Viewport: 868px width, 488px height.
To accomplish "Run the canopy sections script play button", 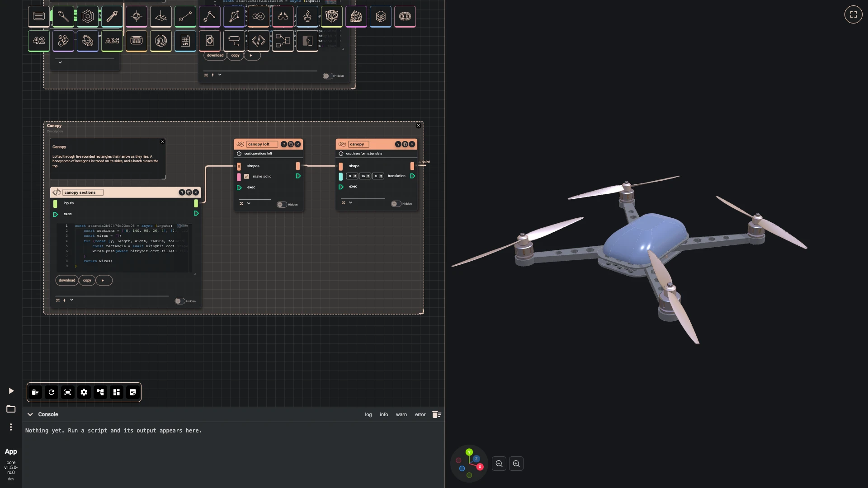I will (x=104, y=281).
